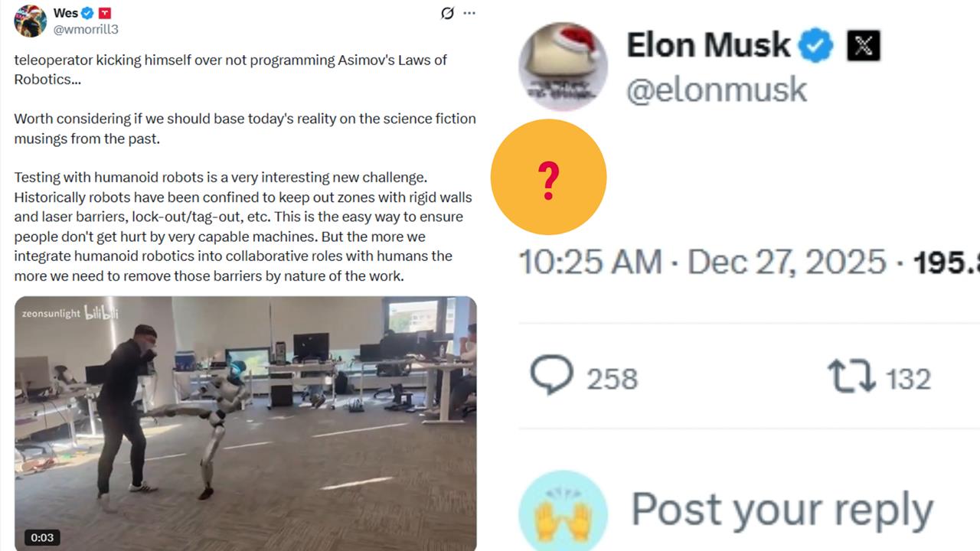This screenshot has height=551, width=980.
Task: Click the 0:03 video duration badge
Action: (x=42, y=537)
